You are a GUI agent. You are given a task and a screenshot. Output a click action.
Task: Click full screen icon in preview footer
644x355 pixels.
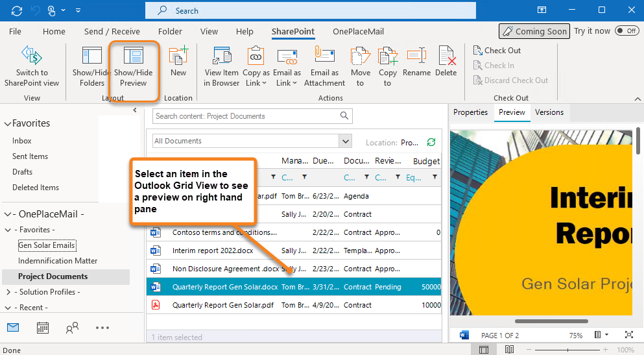click(x=629, y=335)
